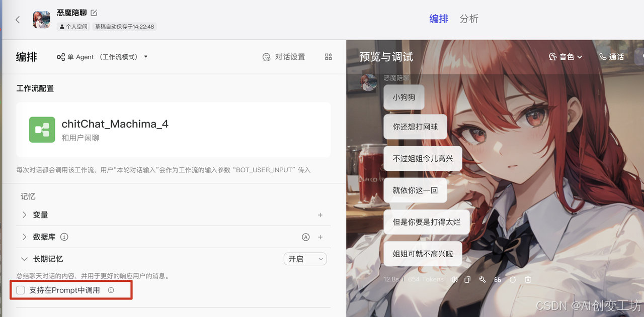Expand the 变量 section

tap(24, 215)
